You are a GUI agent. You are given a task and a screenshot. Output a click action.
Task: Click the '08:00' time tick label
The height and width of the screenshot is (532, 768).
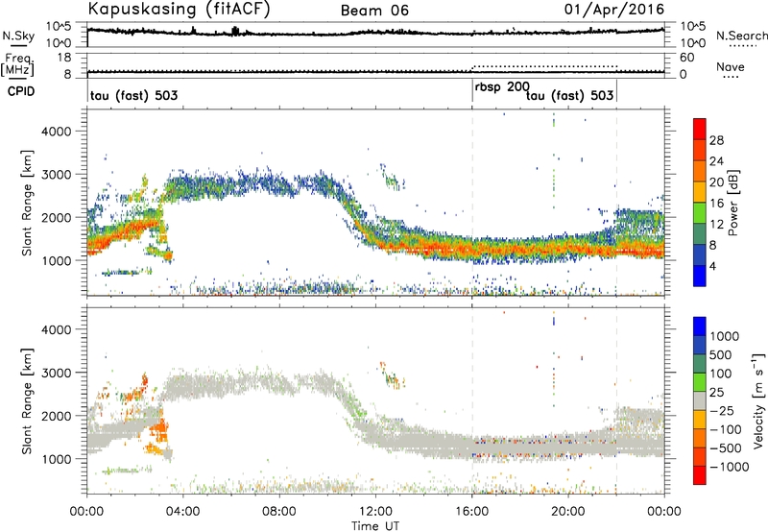point(279,512)
